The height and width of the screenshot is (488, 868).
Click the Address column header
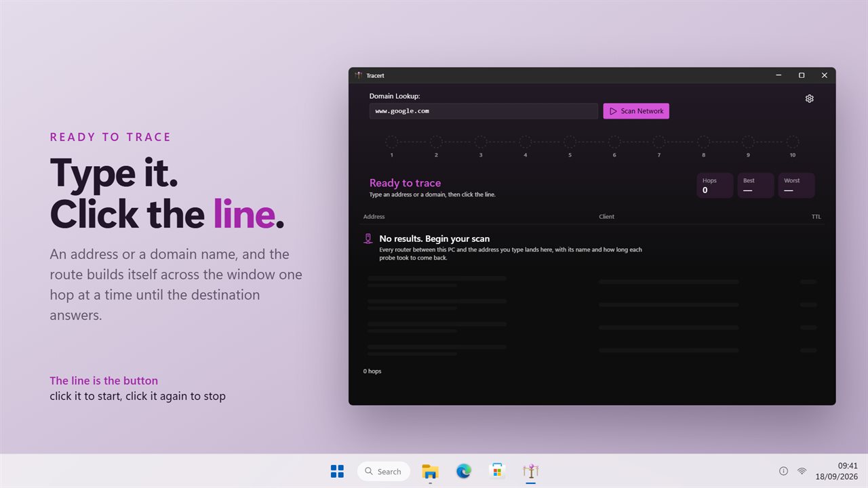(x=374, y=217)
